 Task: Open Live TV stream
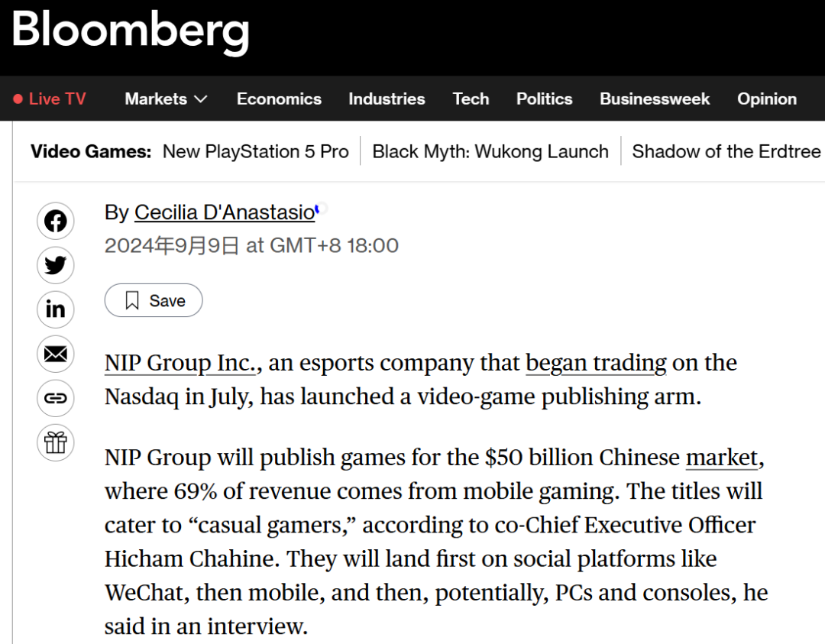[x=50, y=99]
